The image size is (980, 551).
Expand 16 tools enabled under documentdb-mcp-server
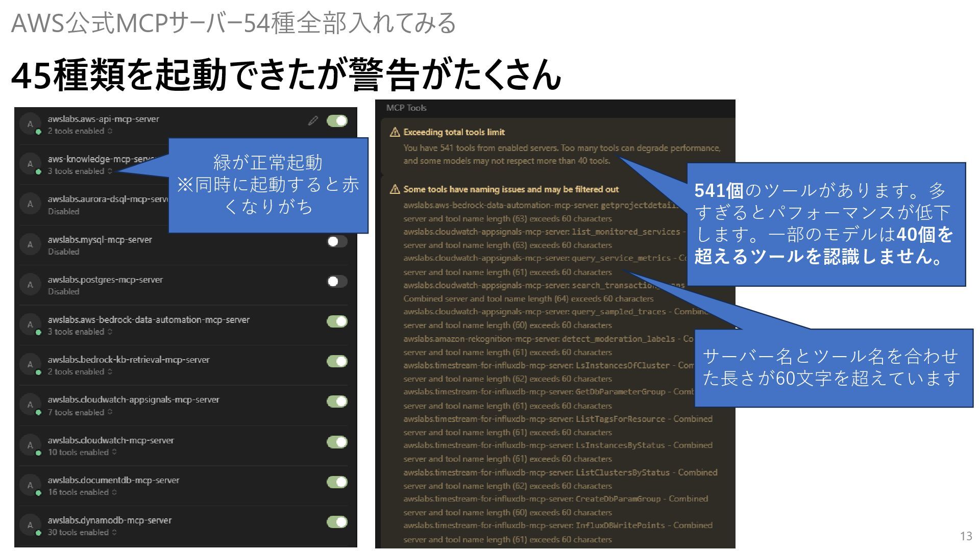[82, 492]
